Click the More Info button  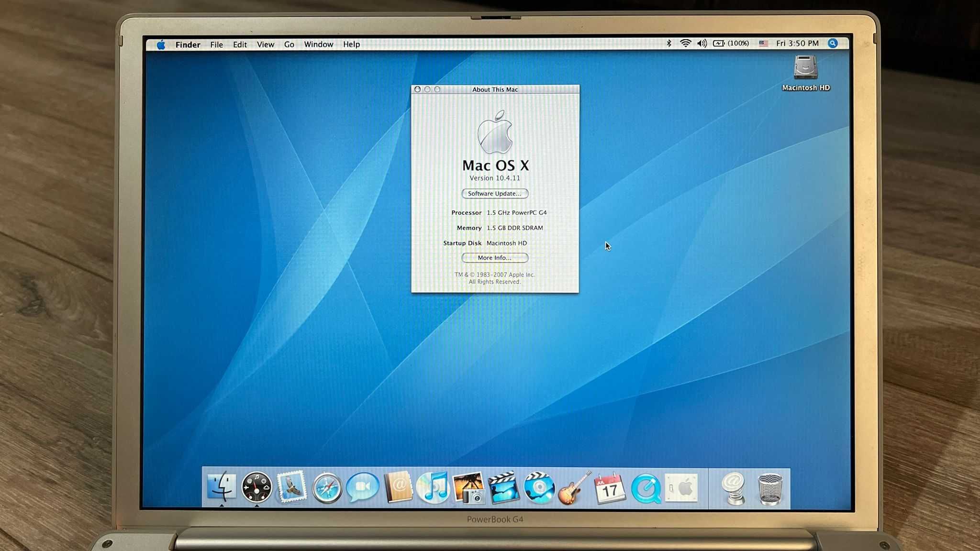(495, 258)
